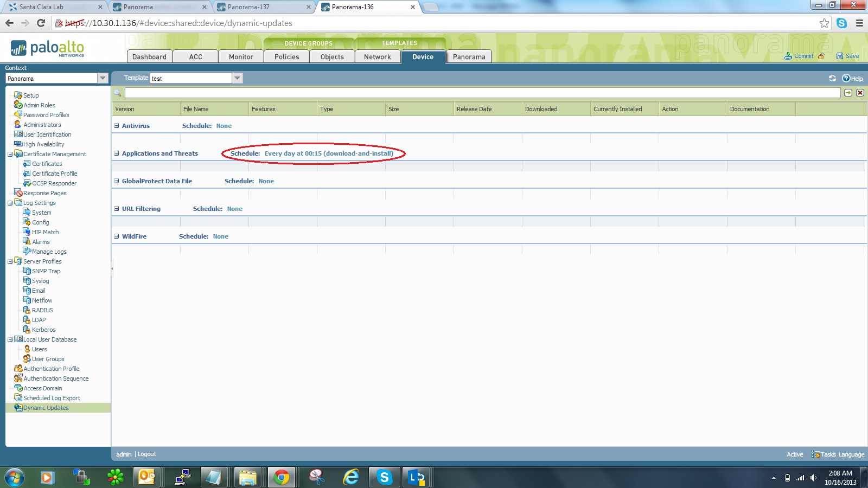Click the filter search input field

point(482,93)
